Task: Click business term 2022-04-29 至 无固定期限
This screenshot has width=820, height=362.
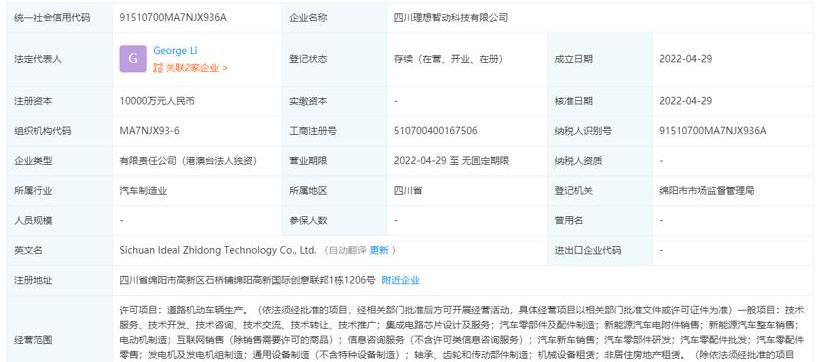Action: pos(451,161)
